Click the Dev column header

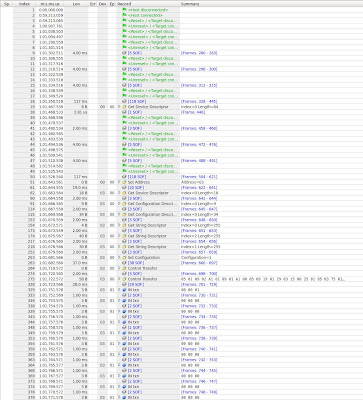pyautogui.click(x=102, y=4)
